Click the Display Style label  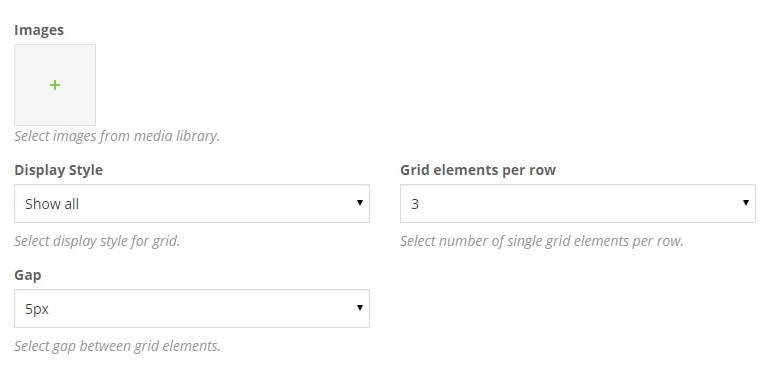coord(59,170)
